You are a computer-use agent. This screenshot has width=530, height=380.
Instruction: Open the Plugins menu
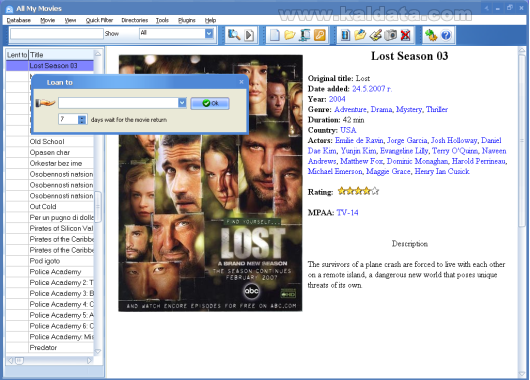pos(187,20)
